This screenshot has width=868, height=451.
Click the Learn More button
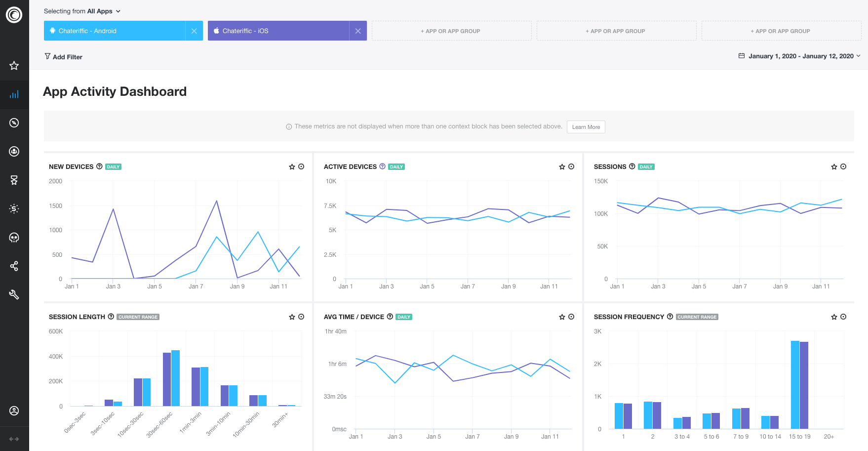[586, 127]
